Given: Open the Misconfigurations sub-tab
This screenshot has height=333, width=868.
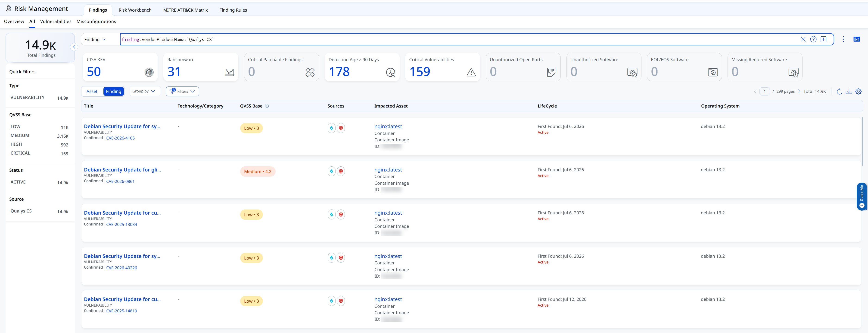Looking at the screenshot, I should coord(96,21).
